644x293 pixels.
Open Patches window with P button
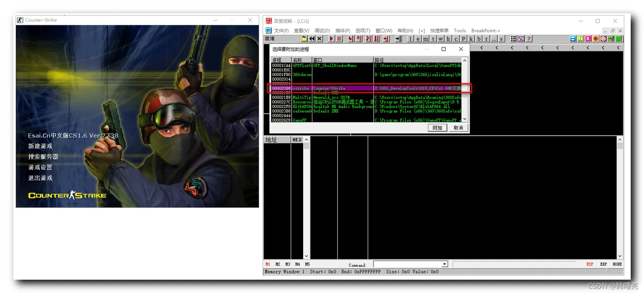[x=464, y=39]
